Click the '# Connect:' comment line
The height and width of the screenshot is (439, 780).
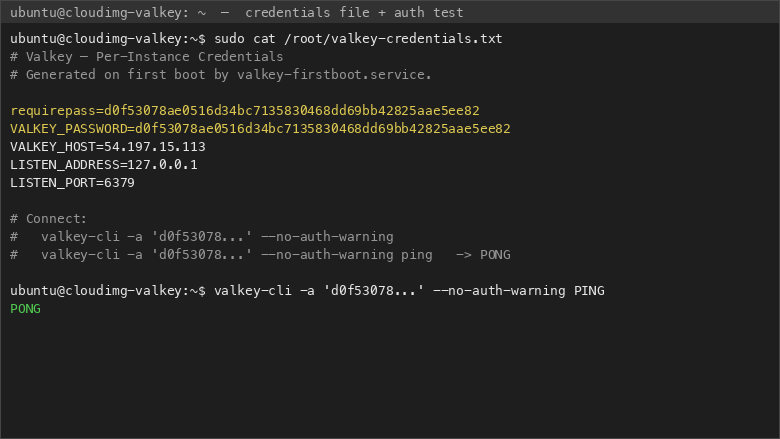tap(49, 219)
